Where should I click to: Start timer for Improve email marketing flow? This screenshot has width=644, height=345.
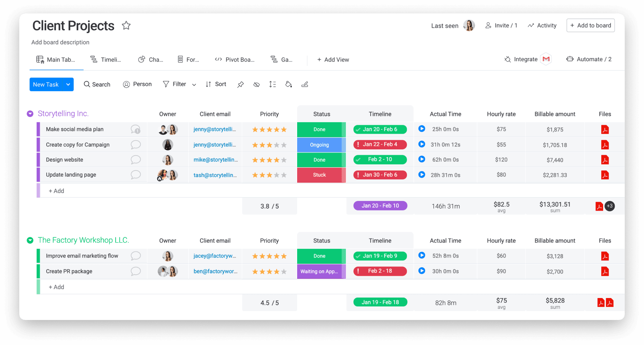pyautogui.click(x=422, y=255)
